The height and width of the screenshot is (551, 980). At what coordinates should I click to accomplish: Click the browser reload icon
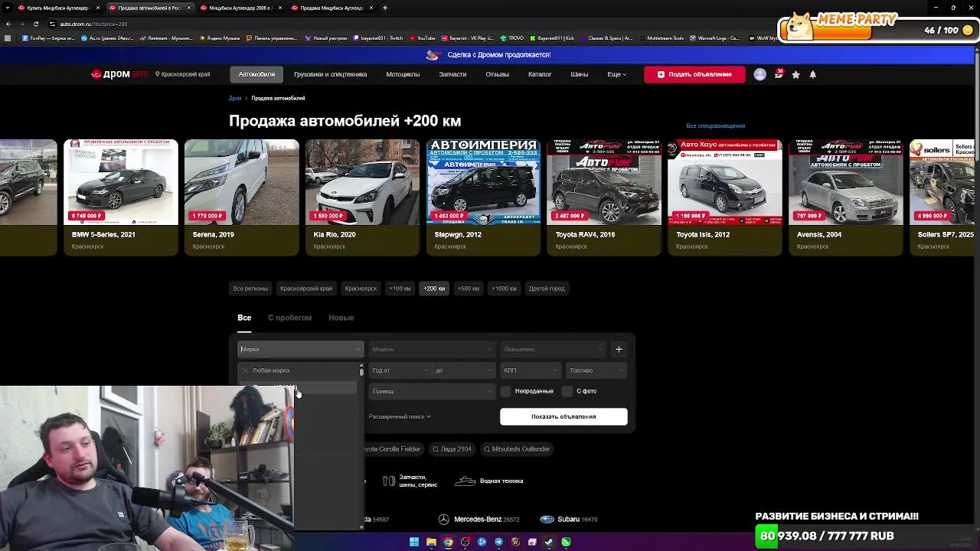pos(35,24)
